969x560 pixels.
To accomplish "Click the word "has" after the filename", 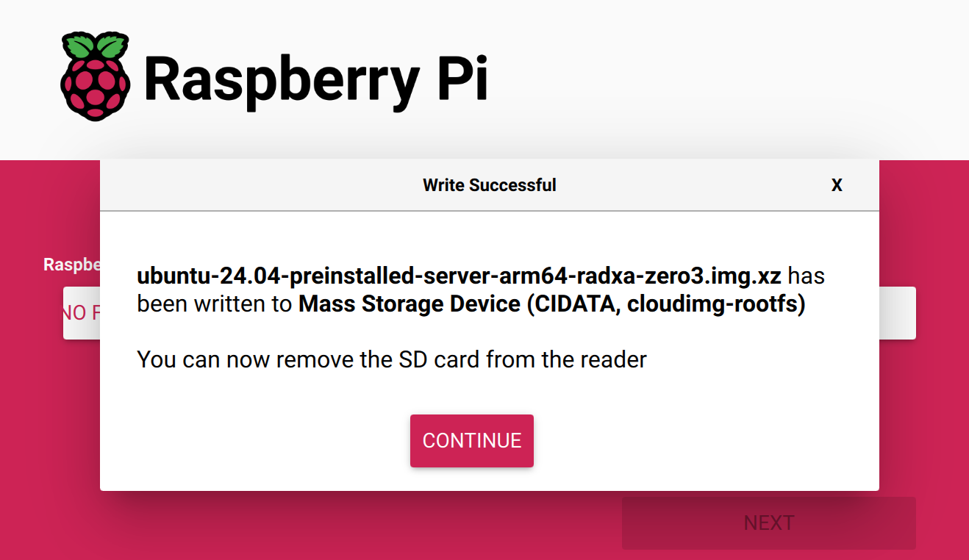I will click(807, 276).
